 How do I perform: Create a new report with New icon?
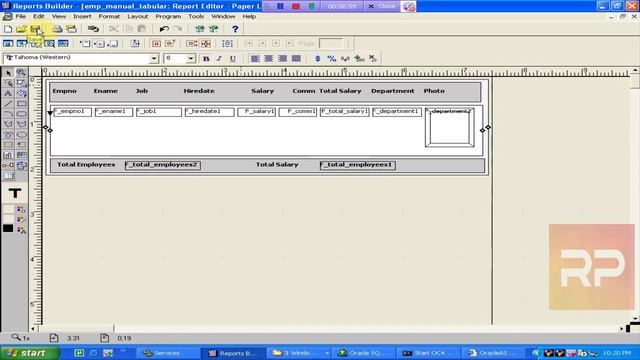(x=8, y=29)
